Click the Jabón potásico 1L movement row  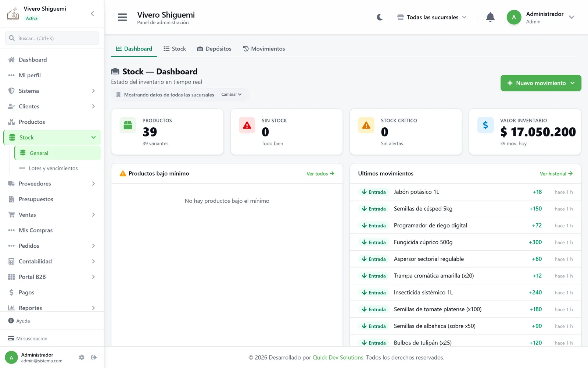click(x=465, y=192)
